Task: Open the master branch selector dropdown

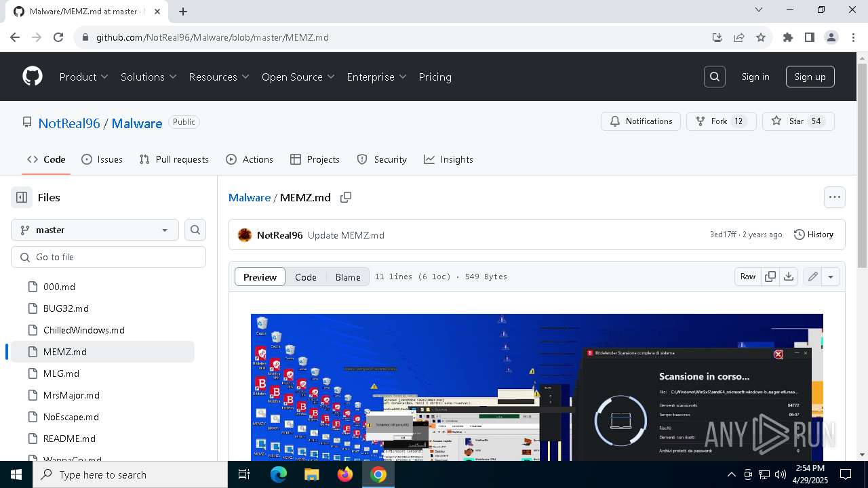Action: click(95, 230)
